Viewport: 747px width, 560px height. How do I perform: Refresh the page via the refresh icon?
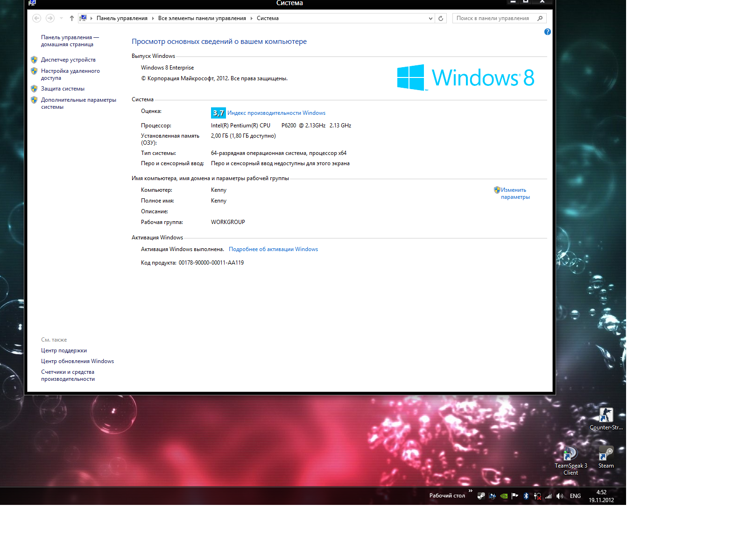tap(441, 18)
